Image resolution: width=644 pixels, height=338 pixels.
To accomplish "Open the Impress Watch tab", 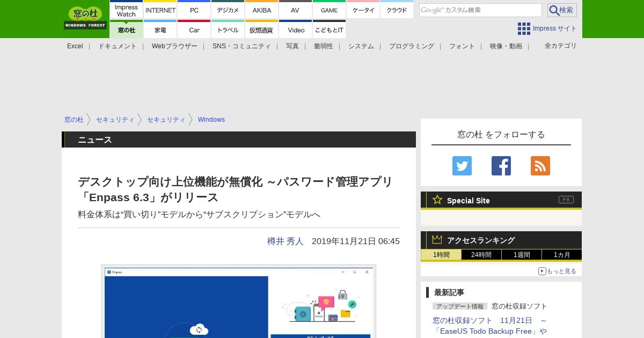I will 126,10.
